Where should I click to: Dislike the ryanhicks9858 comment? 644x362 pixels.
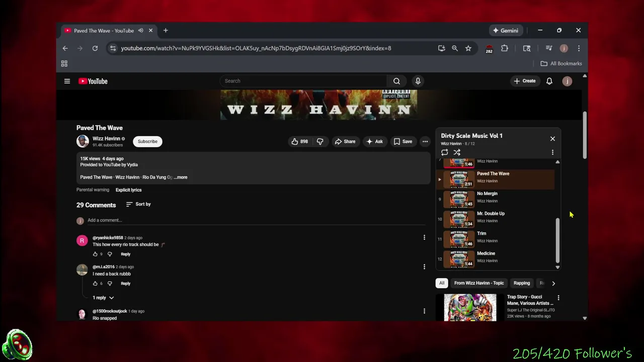(110, 254)
